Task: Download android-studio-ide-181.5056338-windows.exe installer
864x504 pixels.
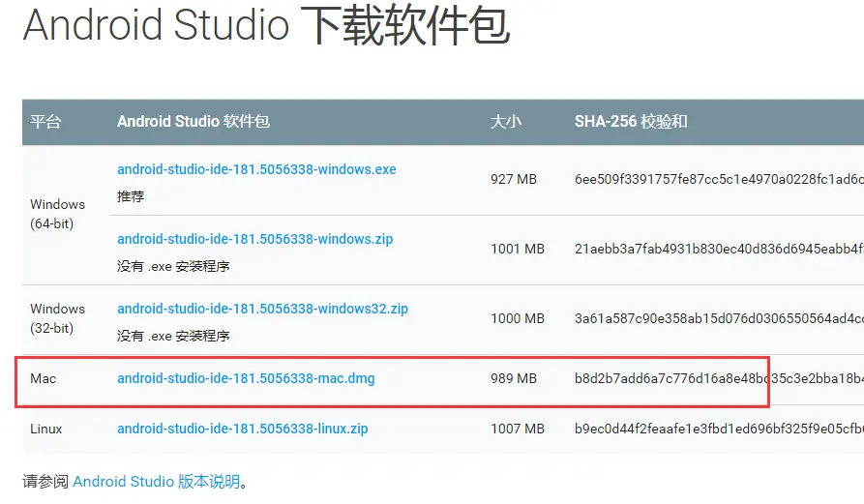Action: coord(256,169)
